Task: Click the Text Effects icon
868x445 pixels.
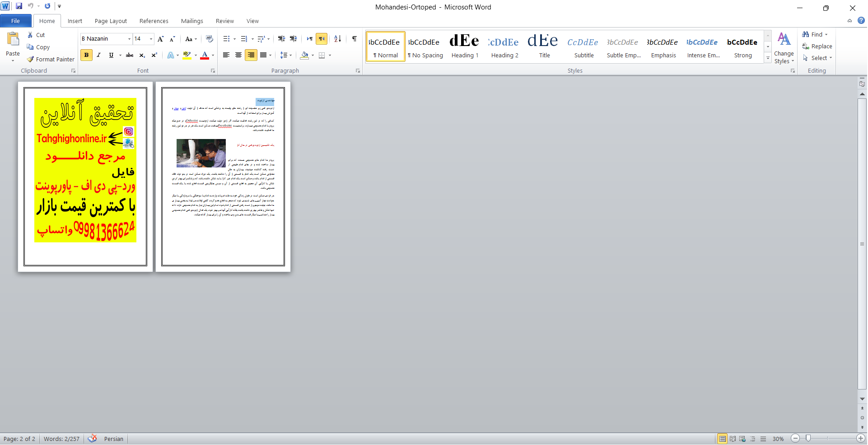Action: (x=171, y=55)
